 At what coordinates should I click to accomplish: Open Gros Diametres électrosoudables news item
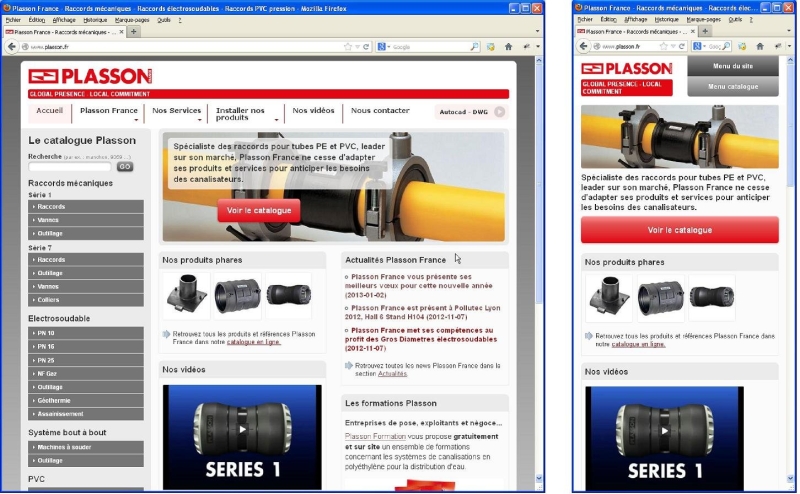(x=421, y=339)
